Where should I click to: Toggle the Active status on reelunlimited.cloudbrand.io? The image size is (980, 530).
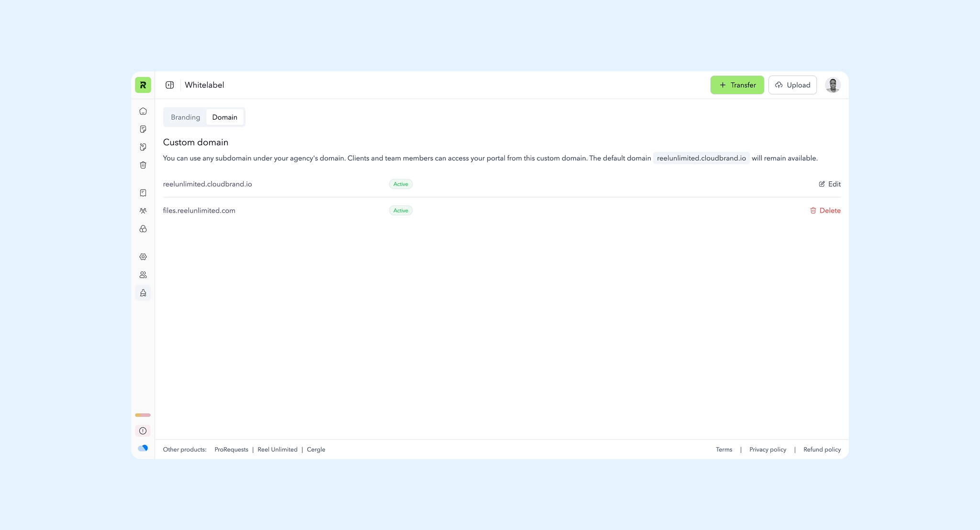[x=401, y=184]
